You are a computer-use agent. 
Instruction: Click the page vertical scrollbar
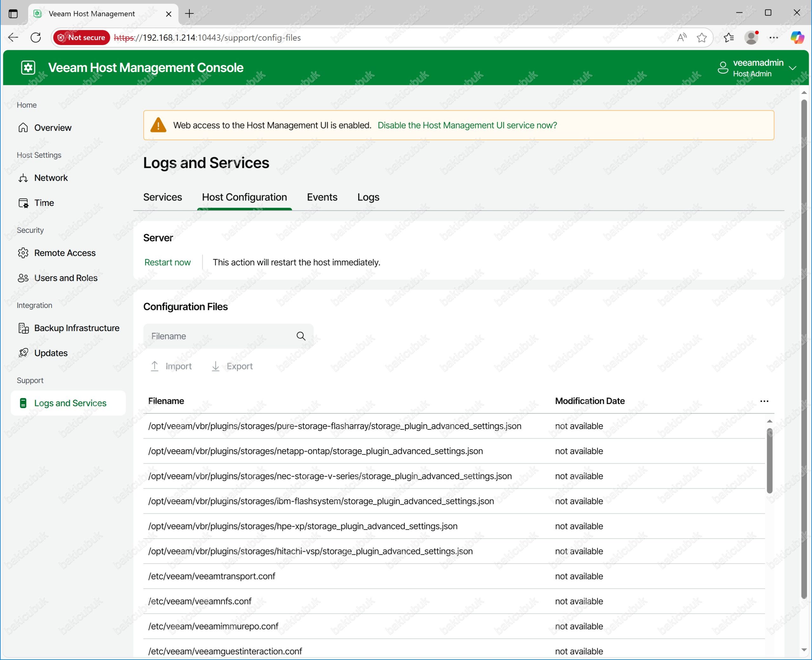coord(804,349)
